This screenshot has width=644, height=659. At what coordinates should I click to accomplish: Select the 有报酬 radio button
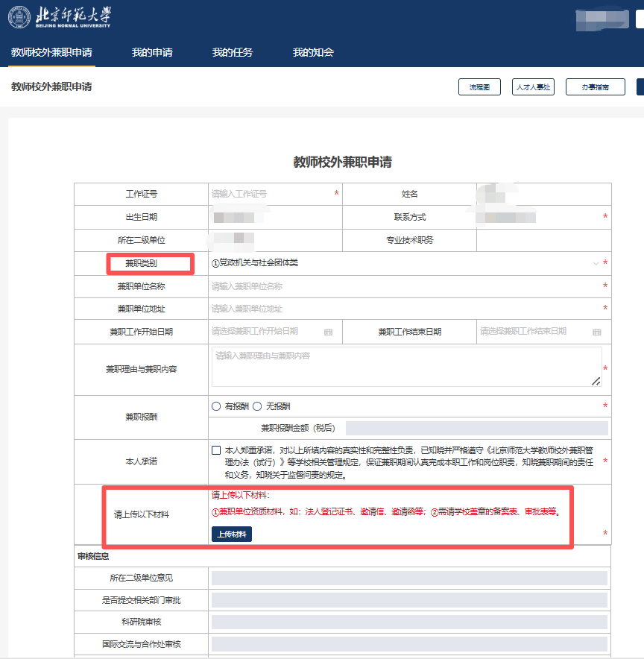coord(216,406)
